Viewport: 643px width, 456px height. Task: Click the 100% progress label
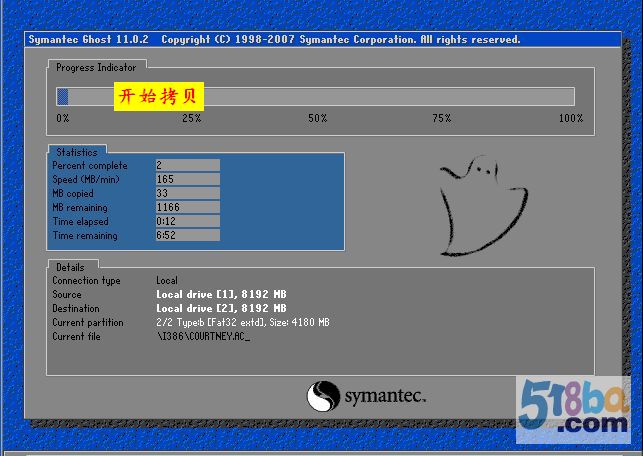[x=570, y=118]
